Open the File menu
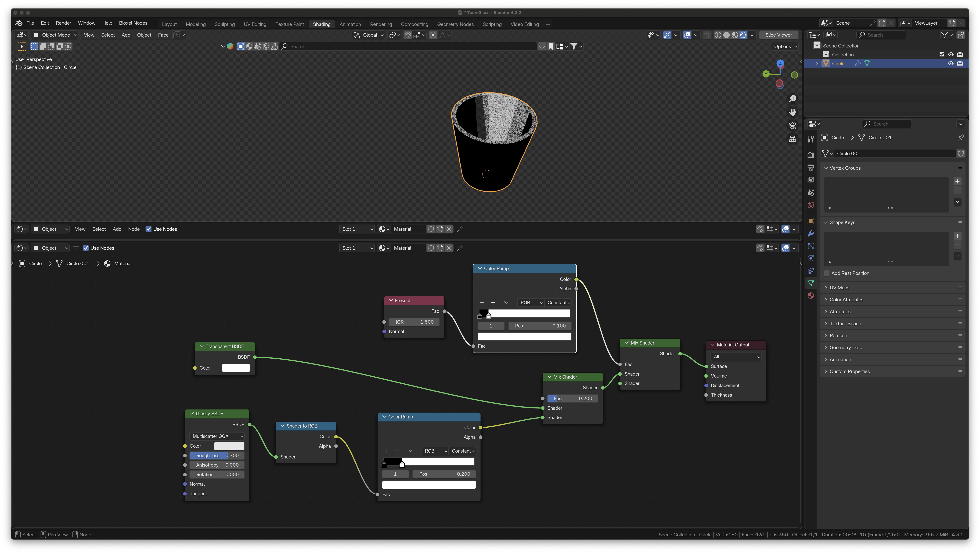The height and width of the screenshot is (553, 980). click(x=30, y=23)
